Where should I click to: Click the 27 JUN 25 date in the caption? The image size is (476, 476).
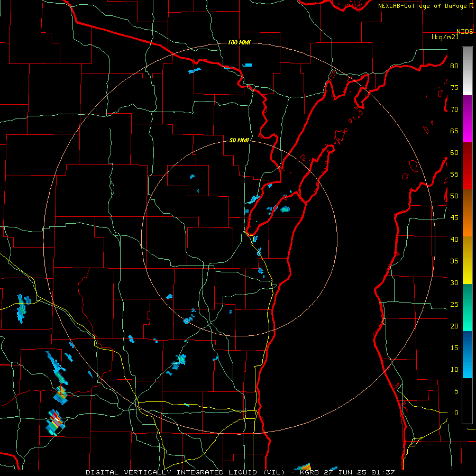pyautogui.click(x=345, y=472)
